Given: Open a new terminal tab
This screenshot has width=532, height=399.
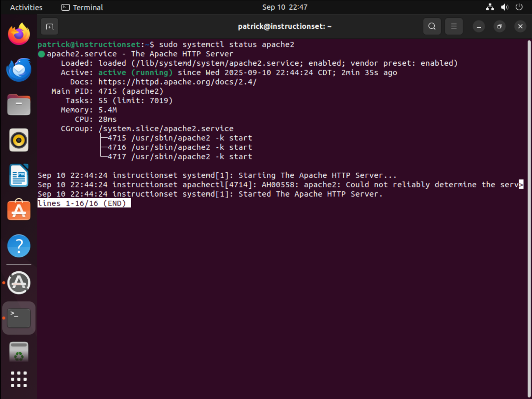Looking at the screenshot, I should coord(49,27).
